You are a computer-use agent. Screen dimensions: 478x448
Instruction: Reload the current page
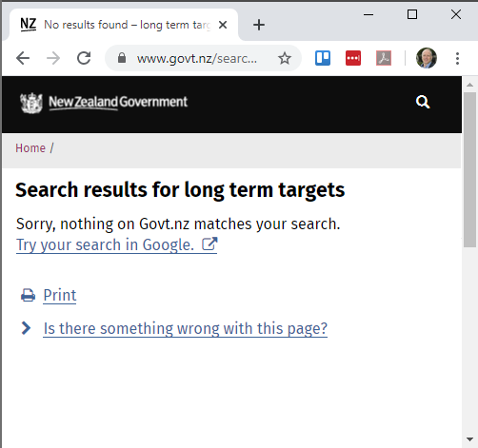[84, 58]
